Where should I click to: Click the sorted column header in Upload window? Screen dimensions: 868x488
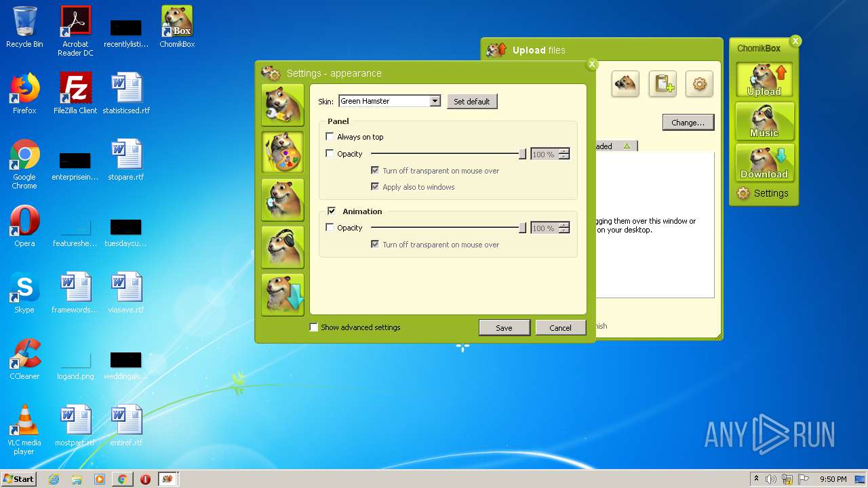pos(616,146)
